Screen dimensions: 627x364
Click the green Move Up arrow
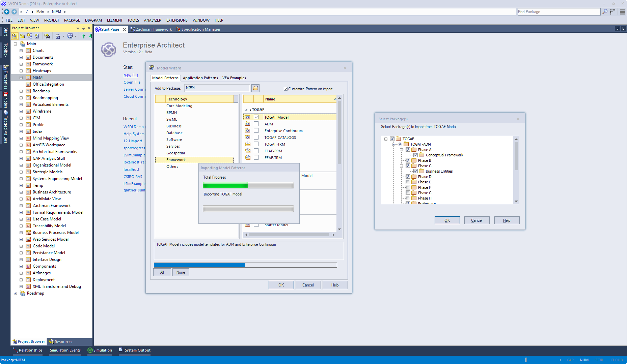point(83,36)
